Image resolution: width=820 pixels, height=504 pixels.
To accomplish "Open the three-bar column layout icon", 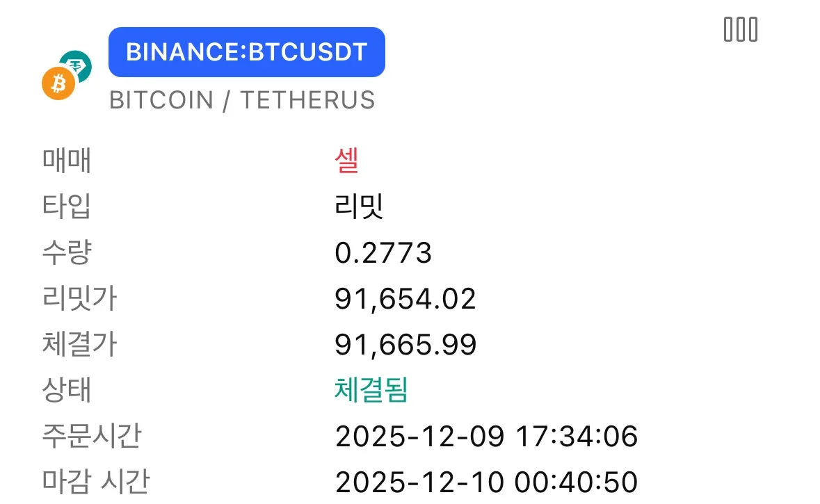I will click(740, 30).
